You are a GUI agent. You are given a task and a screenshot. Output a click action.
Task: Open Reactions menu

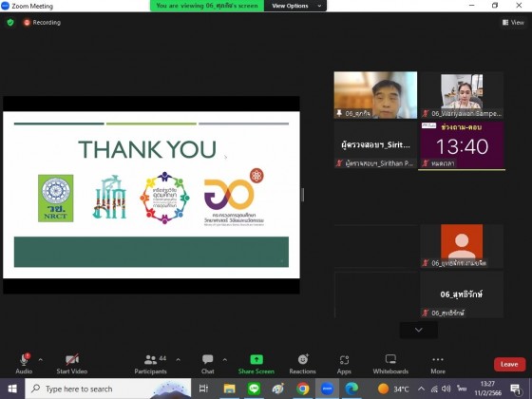302,364
